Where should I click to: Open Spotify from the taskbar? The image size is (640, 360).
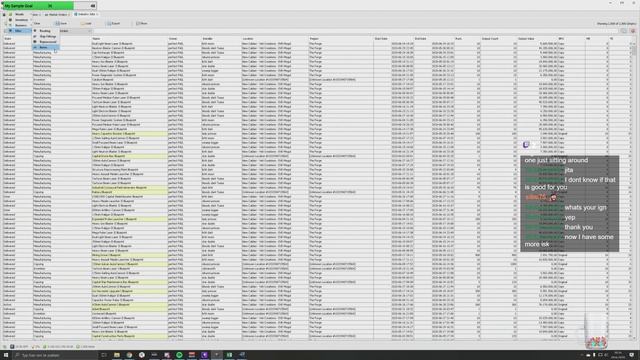179,355
